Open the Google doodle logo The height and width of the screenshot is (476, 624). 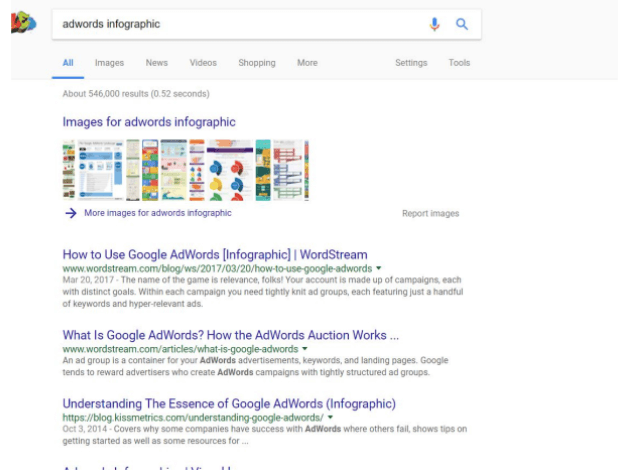click(x=23, y=23)
